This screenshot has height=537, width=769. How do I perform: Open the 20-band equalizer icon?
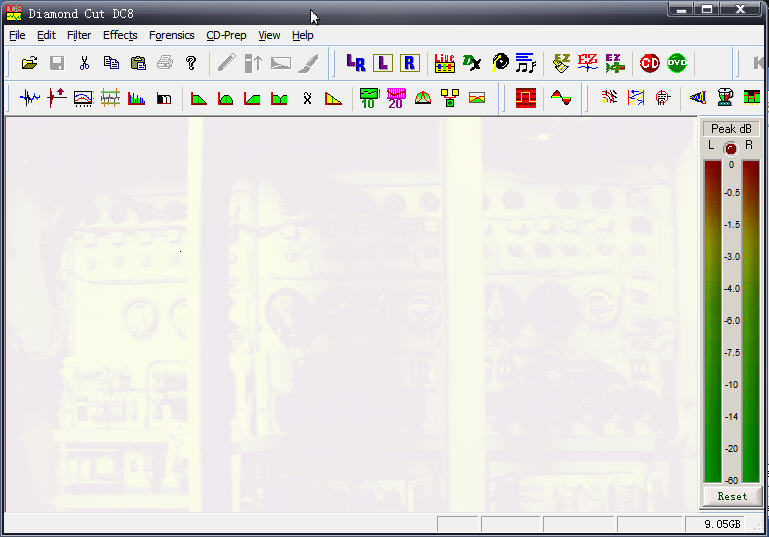coord(396,98)
